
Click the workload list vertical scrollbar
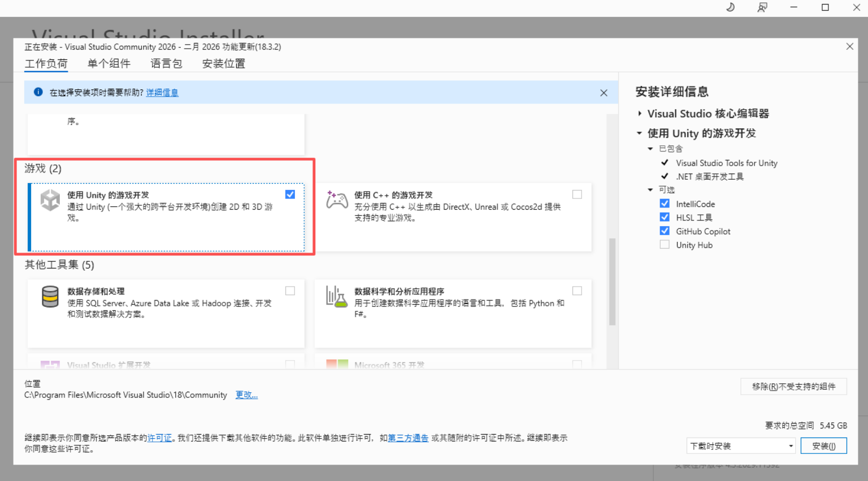click(x=611, y=281)
